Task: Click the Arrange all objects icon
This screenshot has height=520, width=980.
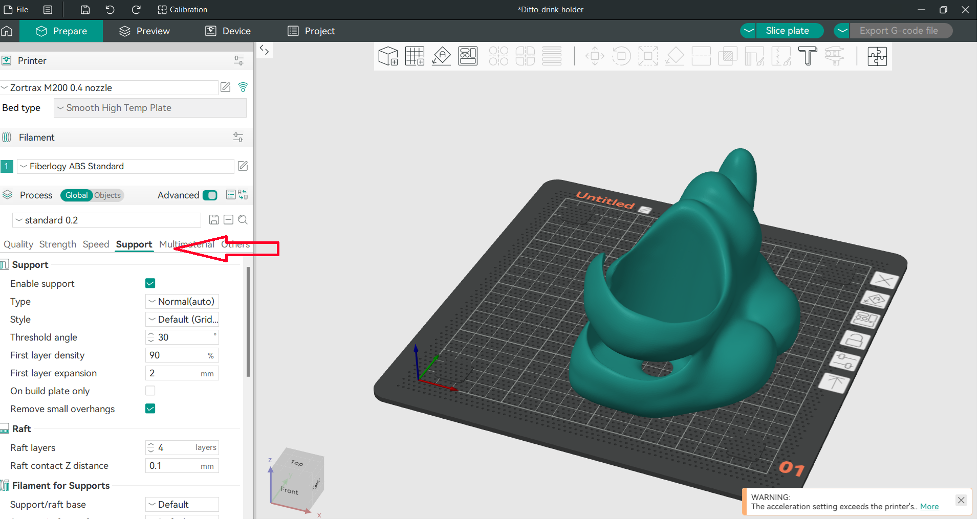Action: point(468,56)
